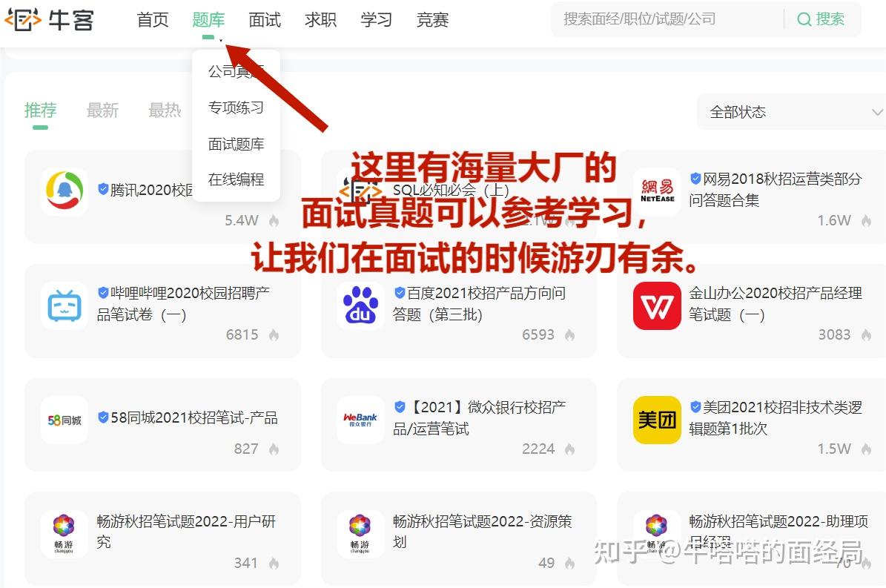Switch to the 最新 tab
Screen dimensions: 886x588
(x=102, y=110)
